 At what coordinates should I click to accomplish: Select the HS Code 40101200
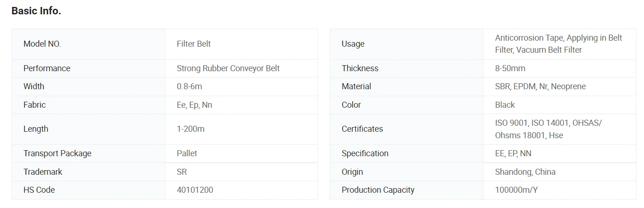tap(195, 190)
